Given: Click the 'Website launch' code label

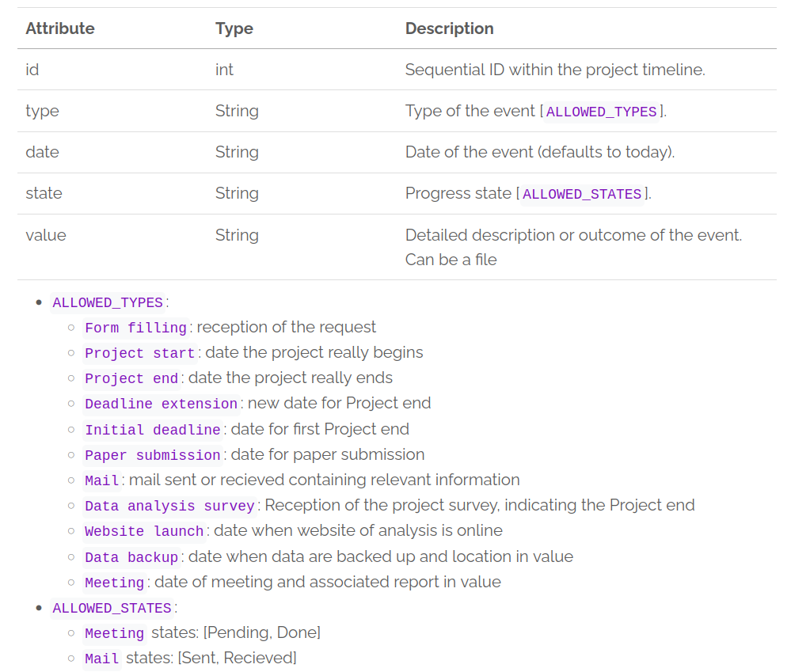Looking at the screenshot, I should (145, 531).
